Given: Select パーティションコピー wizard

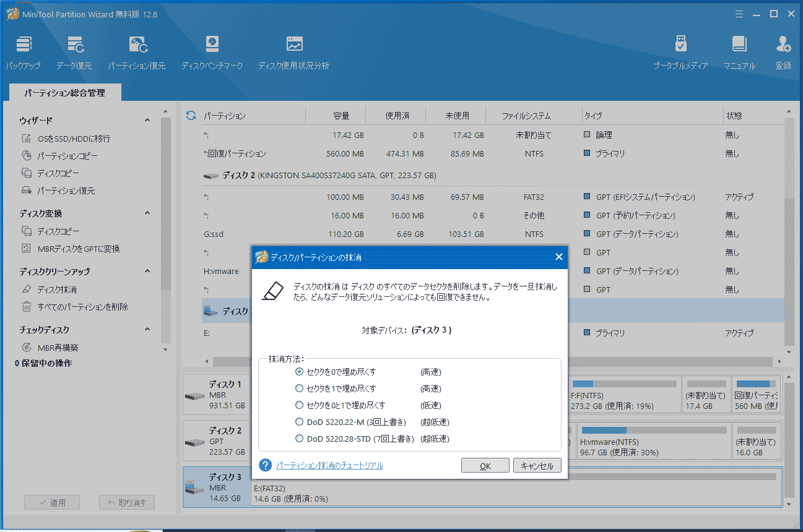Looking at the screenshot, I should 60,156.
